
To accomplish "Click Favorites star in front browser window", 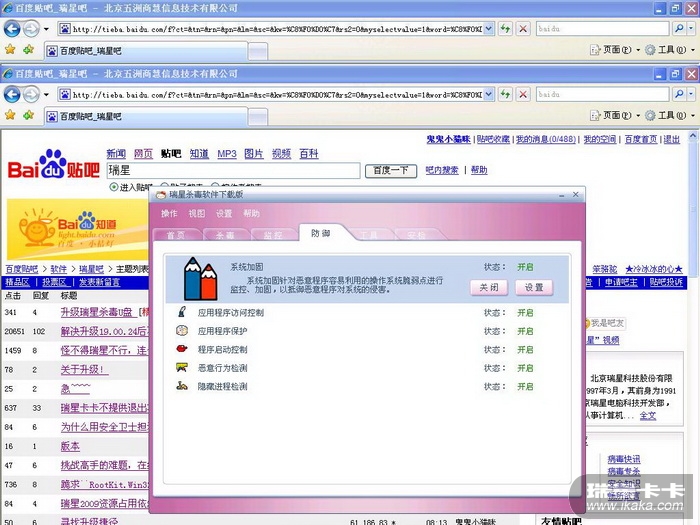I will point(10,115).
